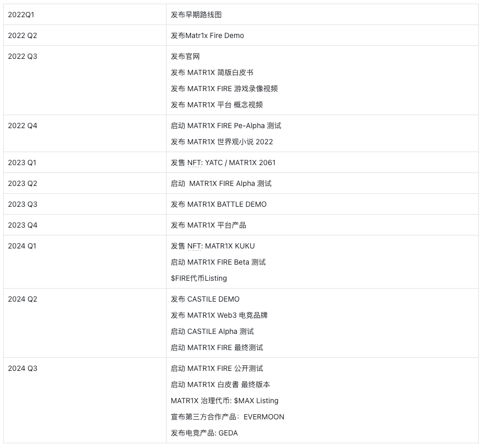The height and width of the screenshot is (448, 483).
Task: Click the 发布 MATR1X 平台产品 text
Action: click(208, 225)
